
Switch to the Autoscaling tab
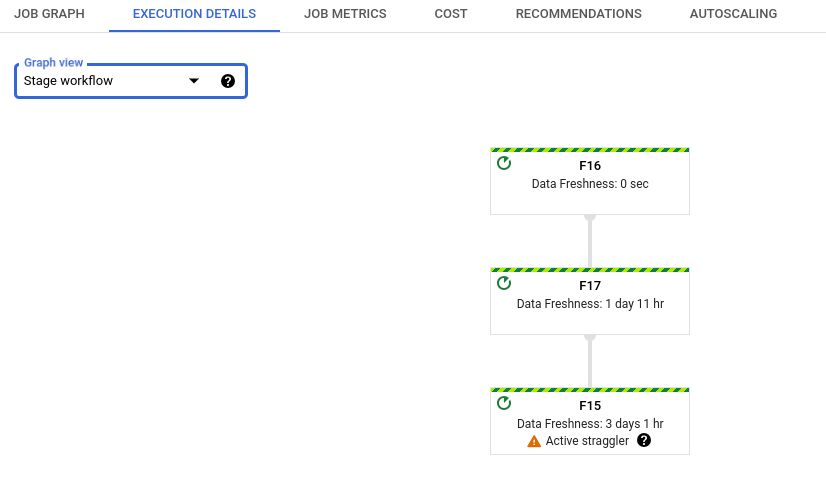[x=733, y=14]
